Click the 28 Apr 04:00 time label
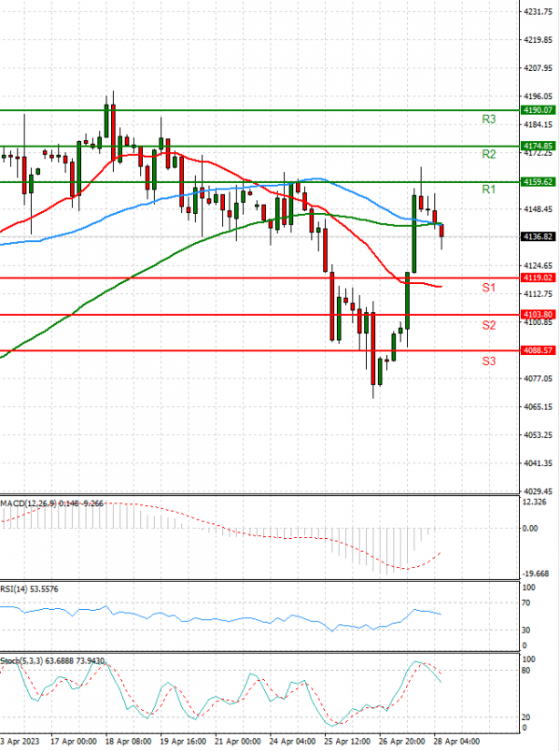The height and width of the screenshot is (751, 560). tap(457, 742)
